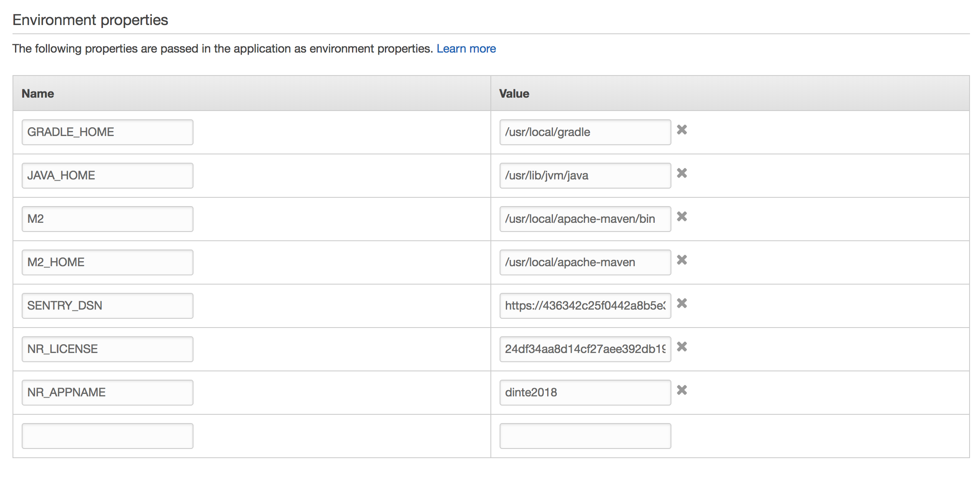Viewport: 980px width, 479px height.
Task: Select the M2_HOME name field
Action: point(107,262)
